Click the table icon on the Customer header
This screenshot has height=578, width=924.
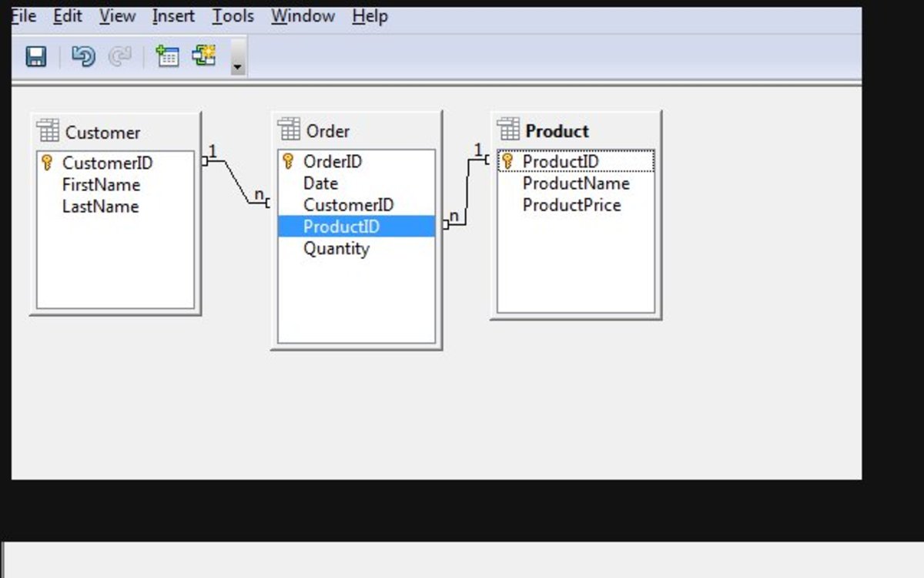tap(48, 131)
